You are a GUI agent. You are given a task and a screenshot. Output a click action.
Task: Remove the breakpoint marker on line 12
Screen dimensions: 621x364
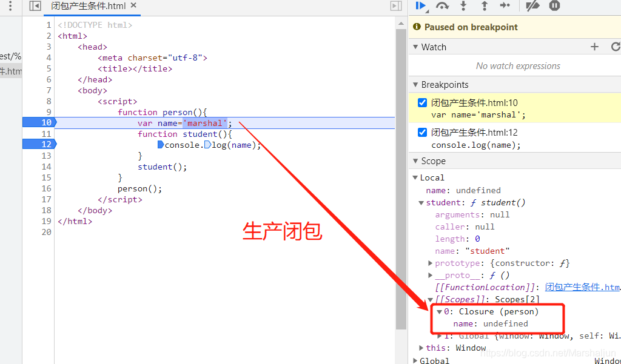pyautogui.click(x=39, y=144)
